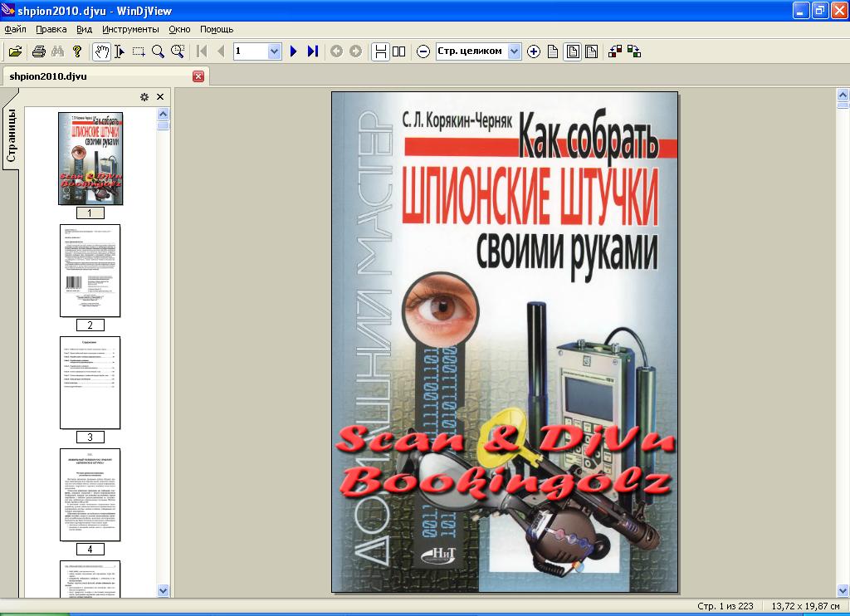Go to the next page arrow
This screenshot has height=616, width=850.
[293, 51]
